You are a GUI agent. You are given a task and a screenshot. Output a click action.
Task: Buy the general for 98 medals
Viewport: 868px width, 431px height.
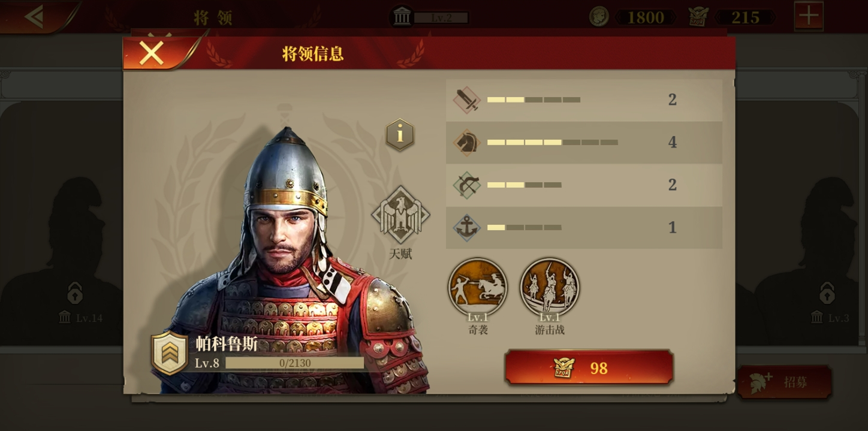click(x=589, y=367)
